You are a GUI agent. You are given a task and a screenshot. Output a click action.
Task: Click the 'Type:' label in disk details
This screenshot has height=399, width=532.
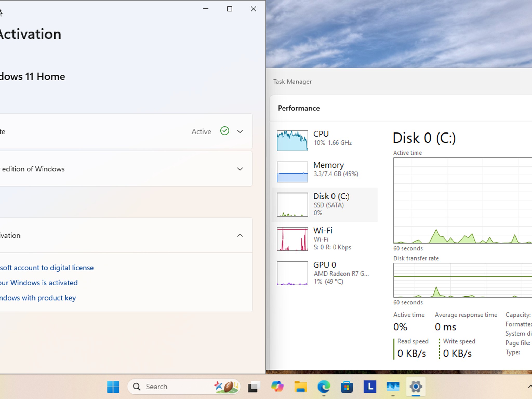pos(513,353)
